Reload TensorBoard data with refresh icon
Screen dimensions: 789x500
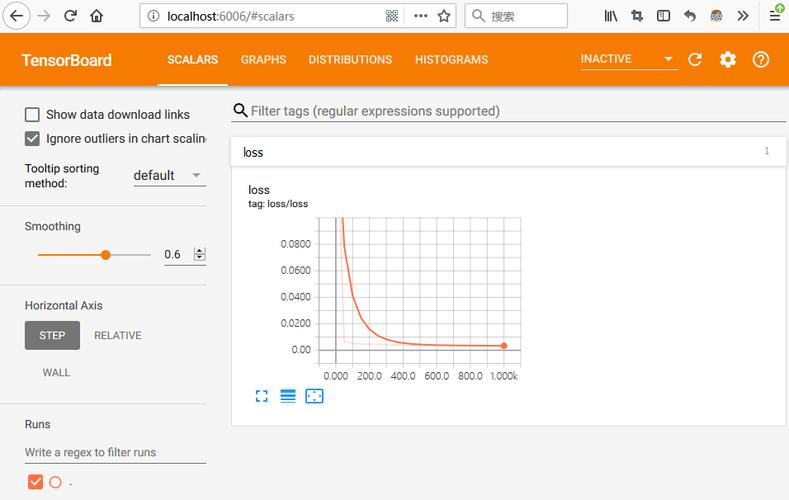click(696, 60)
